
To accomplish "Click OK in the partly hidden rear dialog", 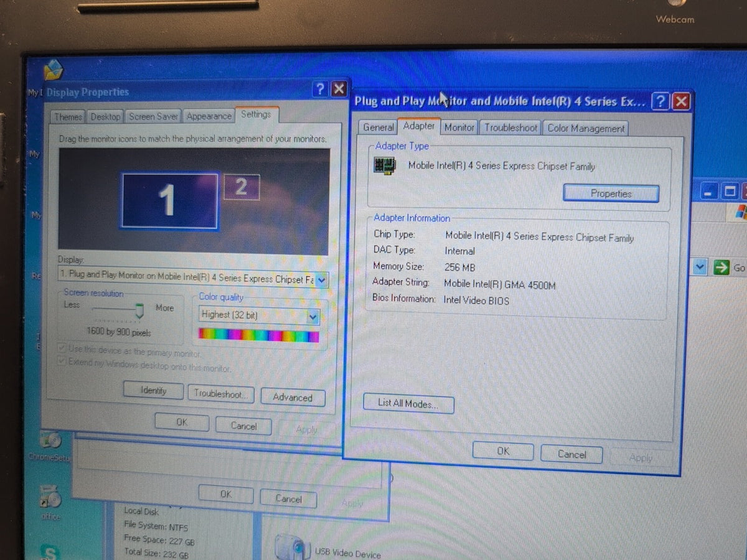I will click(x=226, y=494).
